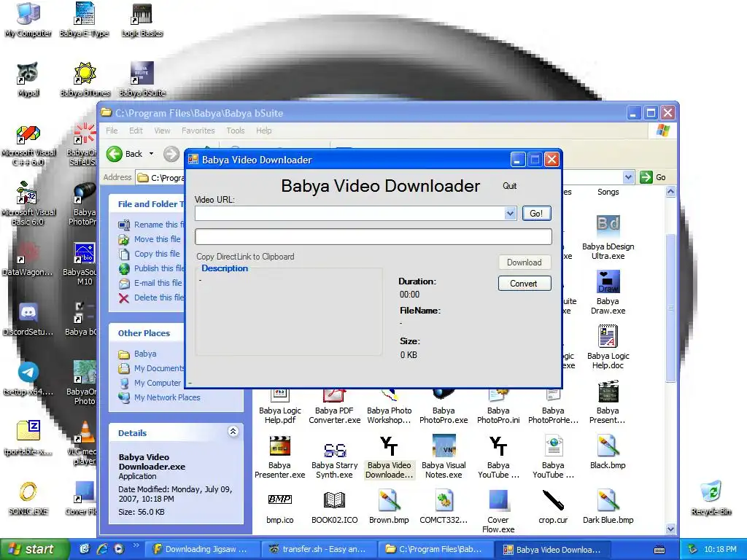
Task: Open the Video URL dropdown arrow
Action: coord(510,214)
